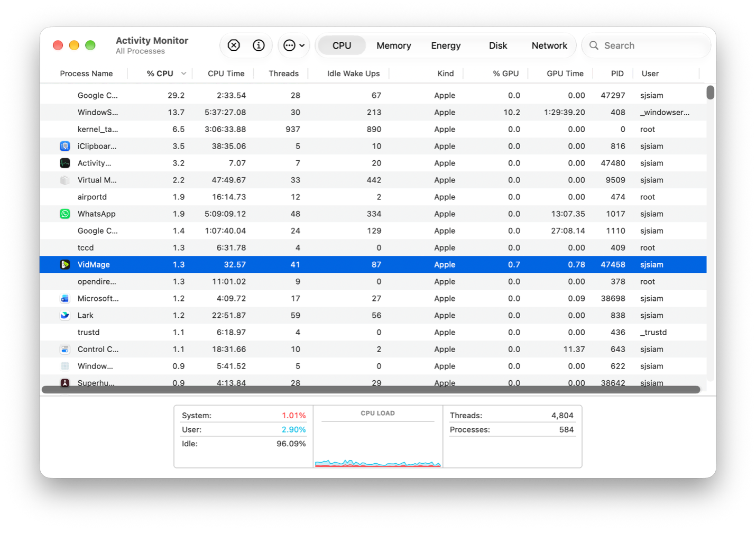Sort by the CPU Time column header
This screenshot has height=533, width=756.
click(226, 73)
